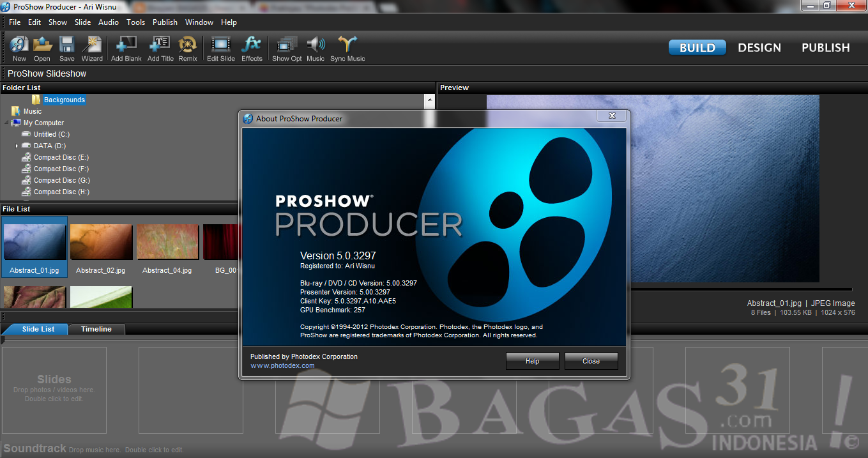Click Close in the About dialog
Image resolution: width=868 pixels, height=458 pixels.
pyautogui.click(x=591, y=361)
